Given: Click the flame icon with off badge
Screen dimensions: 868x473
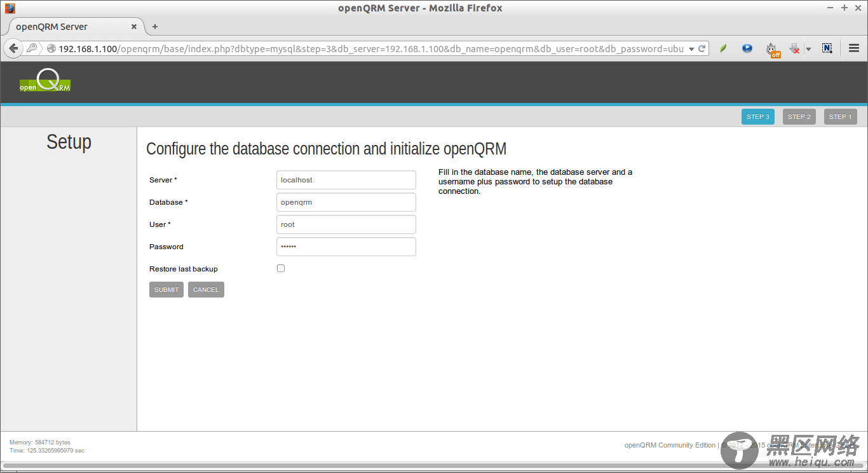Looking at the screenshot, I should click(x=772, y=50).
